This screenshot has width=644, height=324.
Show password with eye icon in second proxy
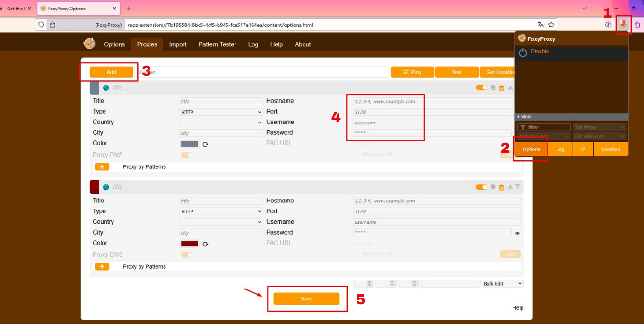[x=517, y=233]
